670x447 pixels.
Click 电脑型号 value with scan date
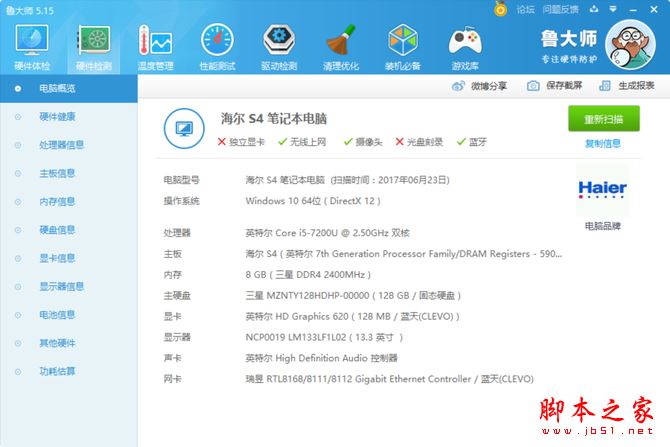click(347, 180)
